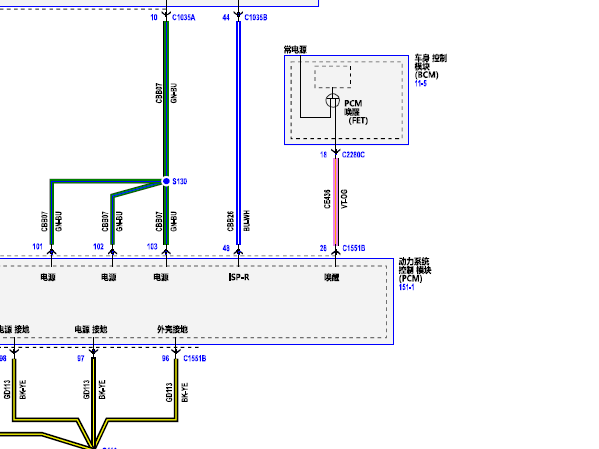Select GD113 label below pin 96
This screenshot has width=599, height=449.
point(169,392)
